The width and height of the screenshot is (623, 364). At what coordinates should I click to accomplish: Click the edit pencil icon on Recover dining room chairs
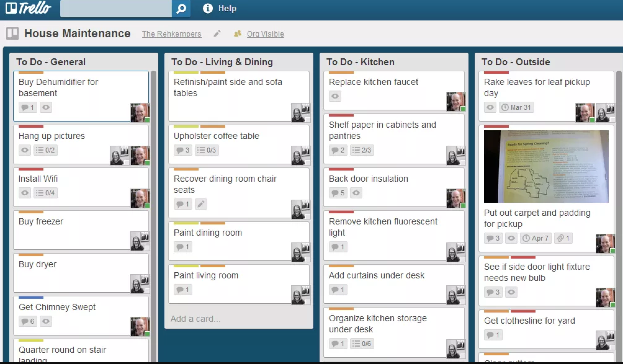[x=201, y=204]
